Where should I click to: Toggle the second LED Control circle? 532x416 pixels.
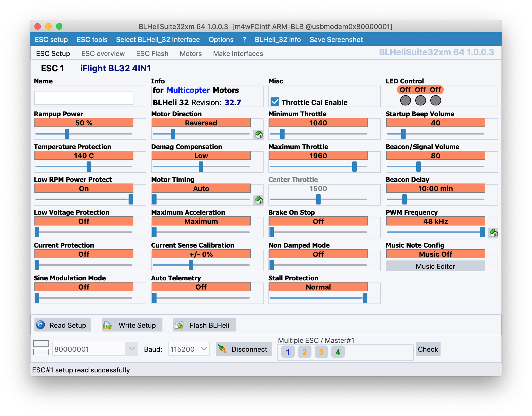[x=421, y=100]
